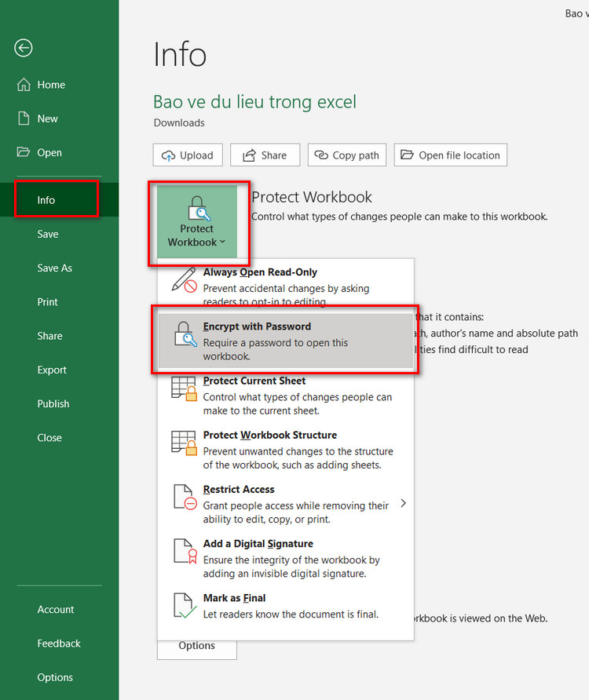589x700 pixels.
Task: Choose Save in the sidebar
Action: [x=60, y=234]
